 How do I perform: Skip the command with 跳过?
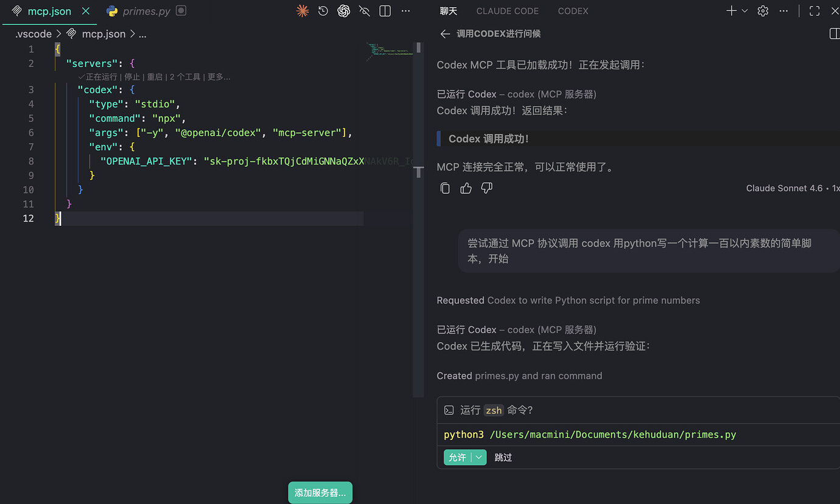click(x=503, y=457)
